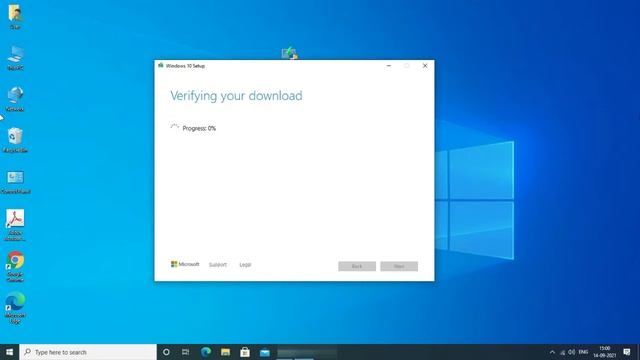640x360 pixels.
Task: Open the Action Center notifications
Action: click(x=627, y=352)
